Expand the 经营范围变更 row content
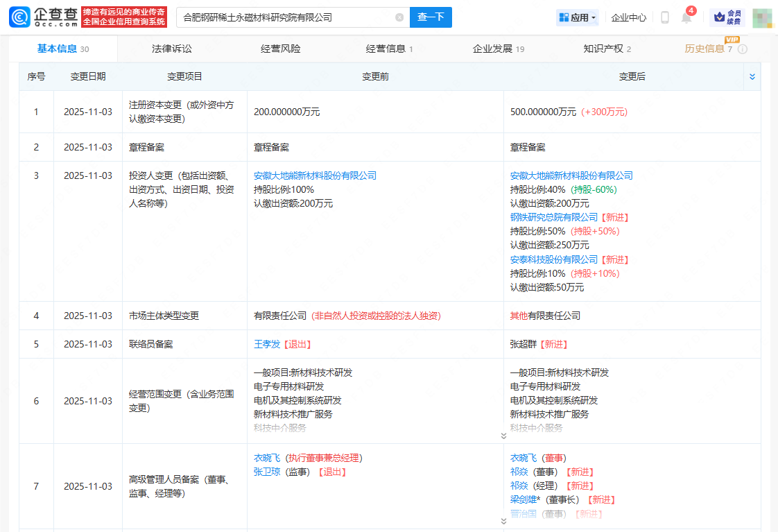Image resolution: width=778 pixels, height=532 pixels. [503, 436]
